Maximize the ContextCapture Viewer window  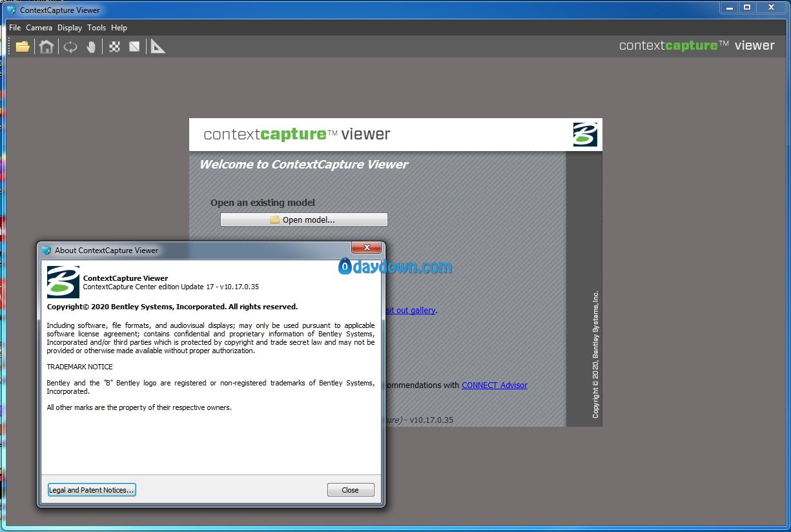pyautogui.click(x=746, y=7)
